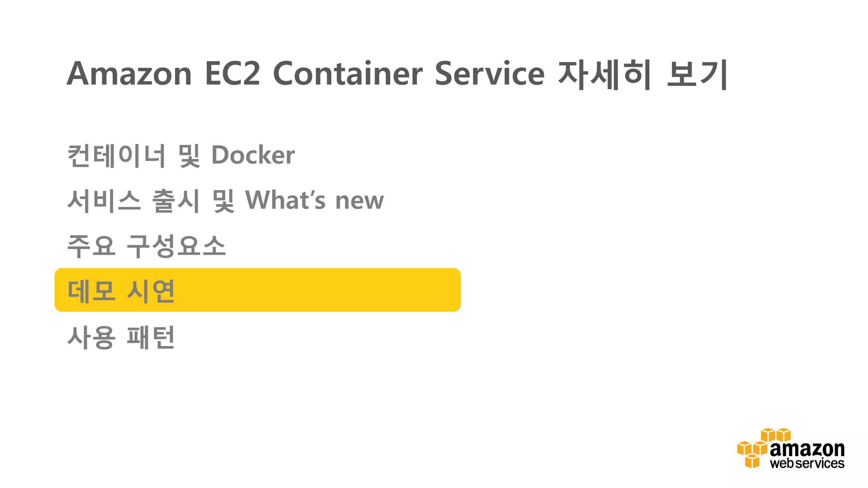Click 'EC2' in the slide title

[232, 73]
